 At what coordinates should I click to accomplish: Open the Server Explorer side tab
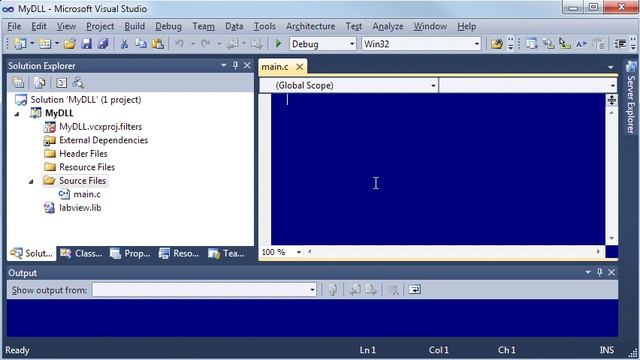tap(631, 98)
